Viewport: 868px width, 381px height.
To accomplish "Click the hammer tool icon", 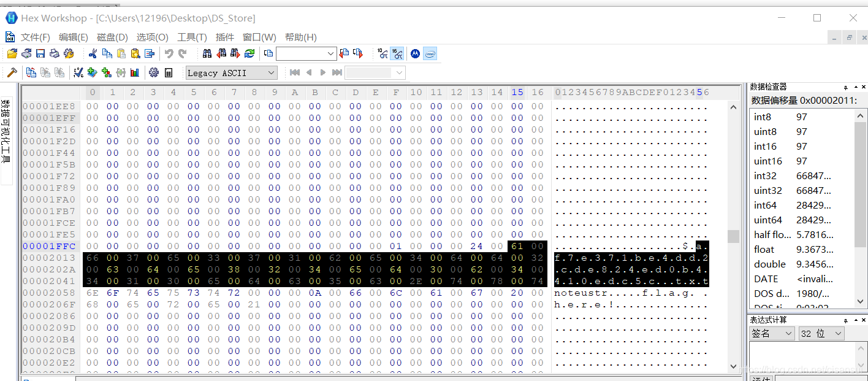I will tap(12, 72).
